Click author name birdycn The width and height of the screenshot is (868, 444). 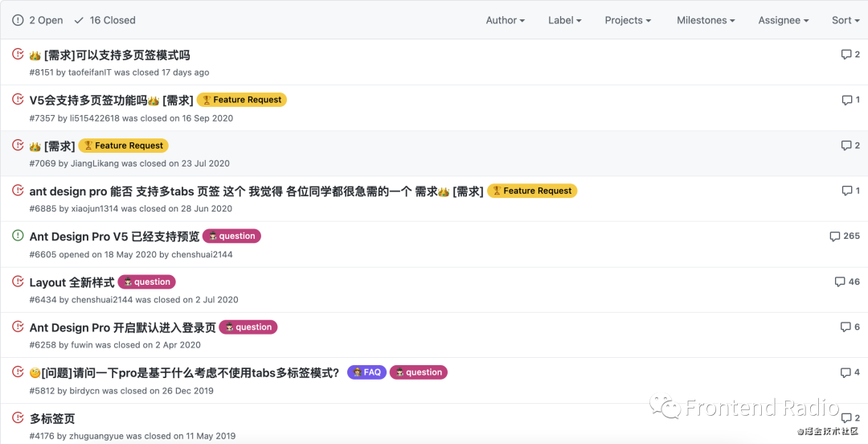[x=84, y=391]
